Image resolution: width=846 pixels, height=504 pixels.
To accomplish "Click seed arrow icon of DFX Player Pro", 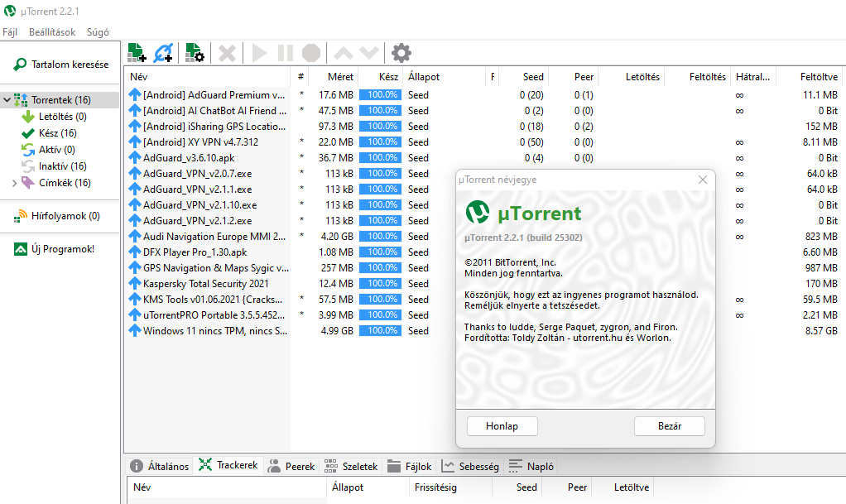I will click(134, 252).
